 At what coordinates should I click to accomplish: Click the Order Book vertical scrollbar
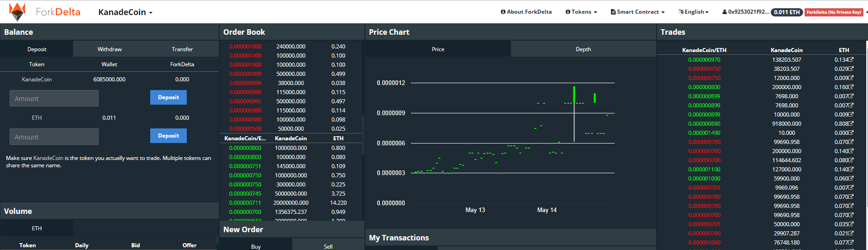(x=363, y=135)
